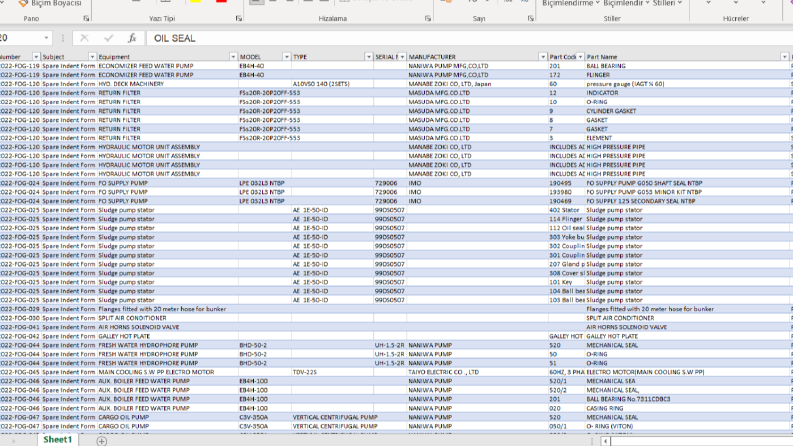Select the cell "O- RING (VITON)"
Image resolution: width=793 pixels, height=446 pixels.
[x=687, y=426]
